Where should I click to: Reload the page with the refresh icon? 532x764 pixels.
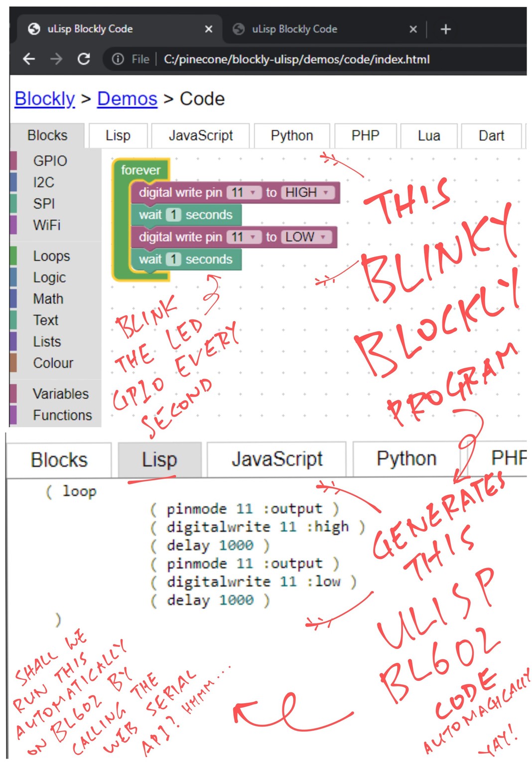click(84, 59)
